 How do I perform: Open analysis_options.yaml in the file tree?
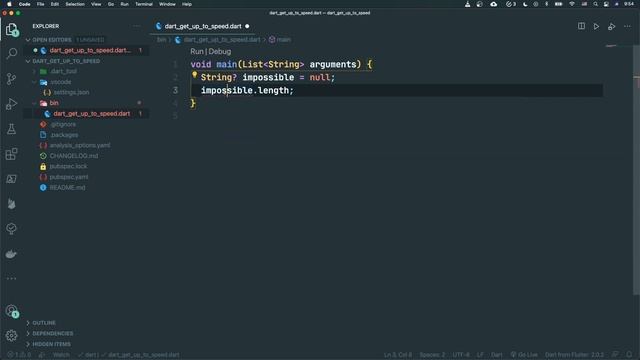pos(80,145)
